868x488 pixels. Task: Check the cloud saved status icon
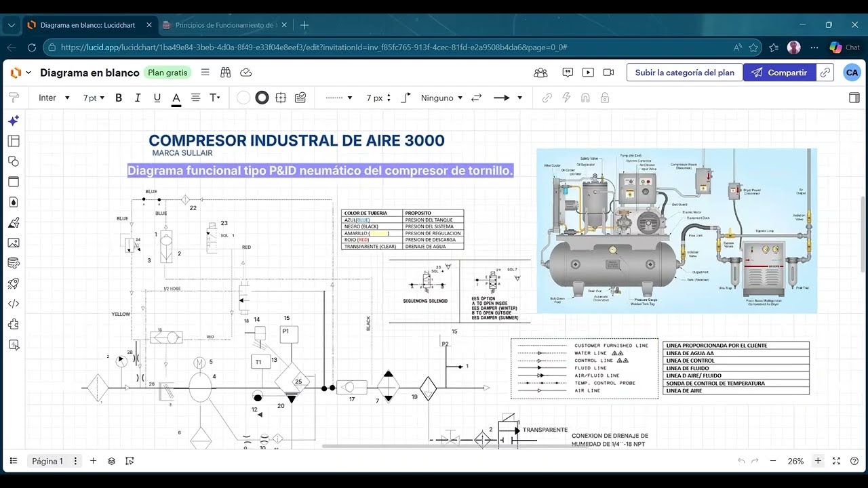click(x=246, y=73)
